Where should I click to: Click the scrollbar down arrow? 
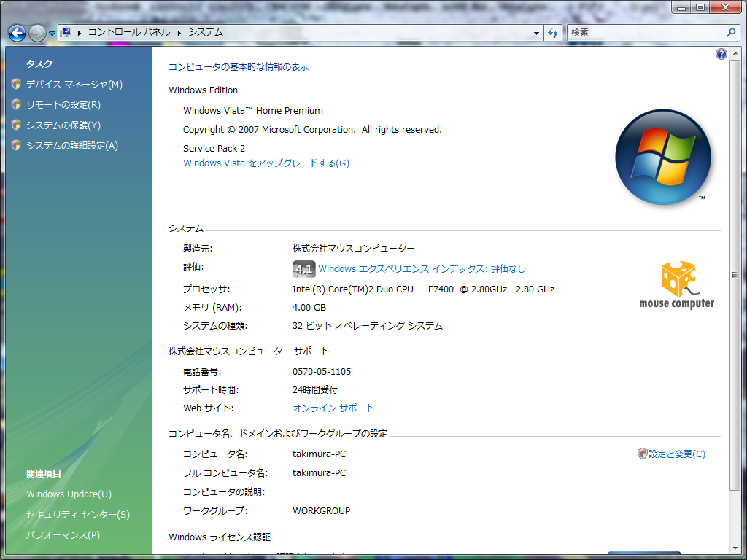(735, 548)
